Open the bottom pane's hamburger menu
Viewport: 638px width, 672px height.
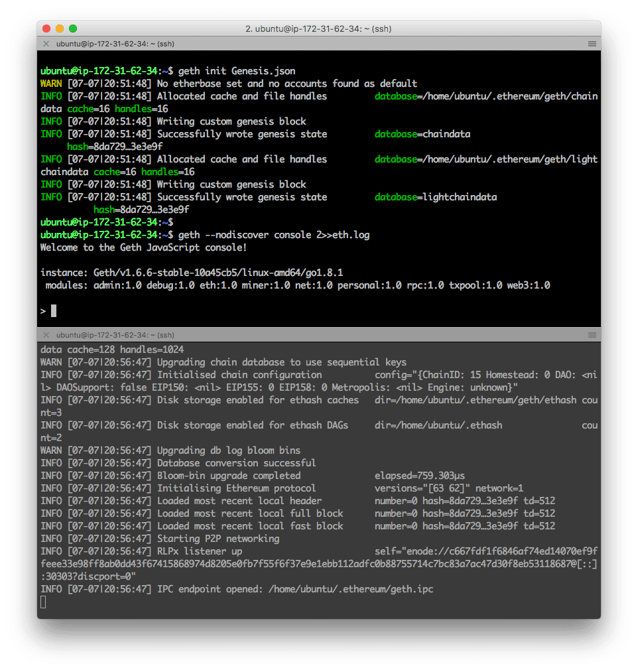pyautogui.click(x=592, y=335)
